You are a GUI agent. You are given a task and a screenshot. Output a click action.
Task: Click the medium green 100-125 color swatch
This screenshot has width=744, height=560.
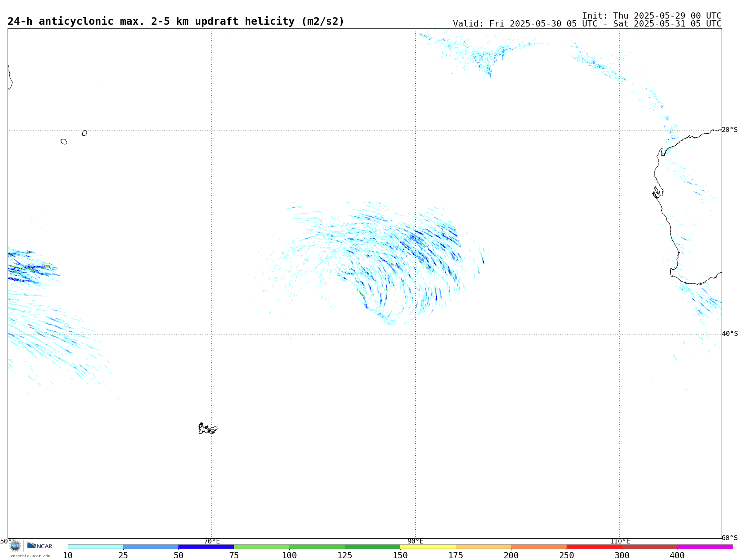coord(317,547)
